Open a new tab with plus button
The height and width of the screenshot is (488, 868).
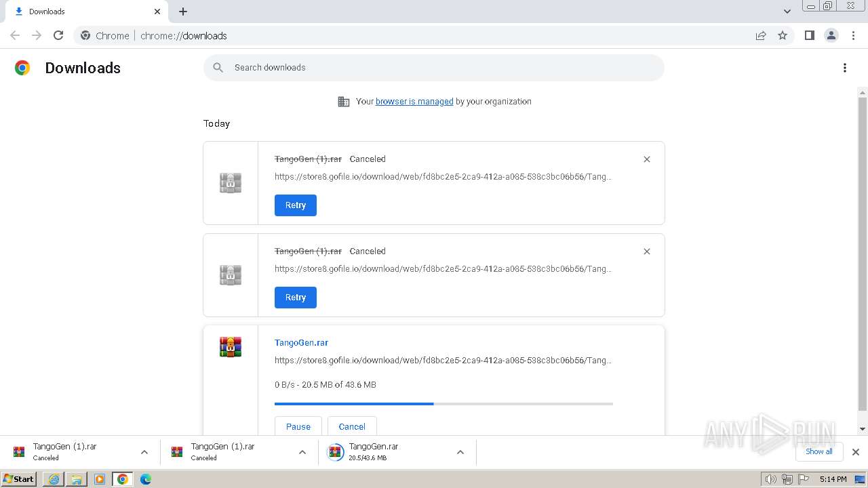[183, 12]
